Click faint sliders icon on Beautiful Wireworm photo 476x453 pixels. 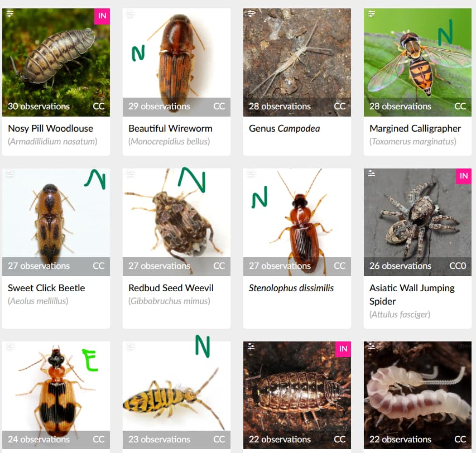(131, 13)
